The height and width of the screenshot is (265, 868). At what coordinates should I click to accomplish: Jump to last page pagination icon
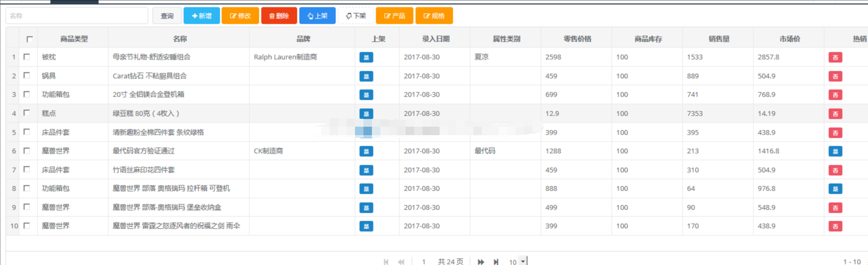tap(496, 262)
